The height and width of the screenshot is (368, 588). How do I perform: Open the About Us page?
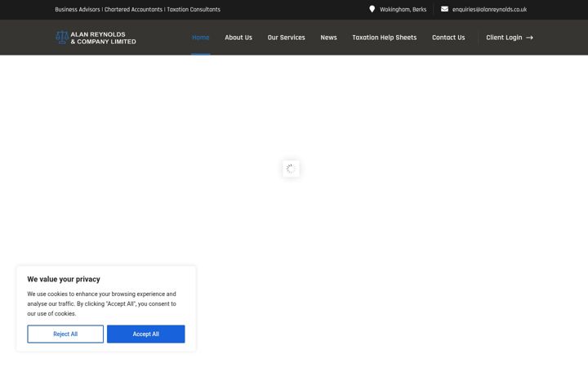click(x=238, y=38)
